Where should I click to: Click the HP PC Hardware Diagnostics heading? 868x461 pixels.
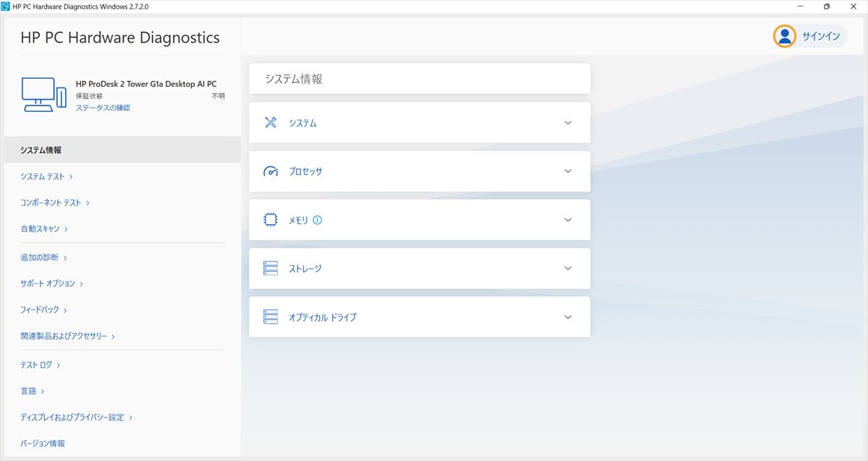pos(120,38)
